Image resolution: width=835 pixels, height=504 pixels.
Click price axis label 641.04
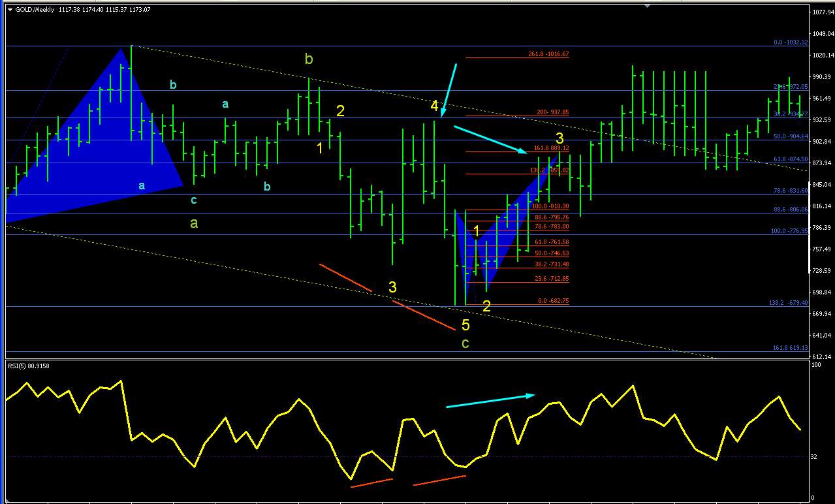[821, 336]
